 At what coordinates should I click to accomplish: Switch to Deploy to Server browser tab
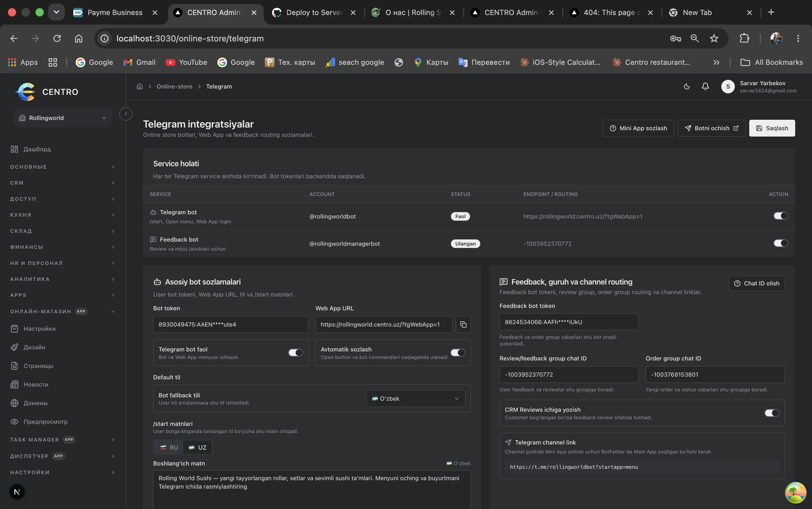(314, 13)
